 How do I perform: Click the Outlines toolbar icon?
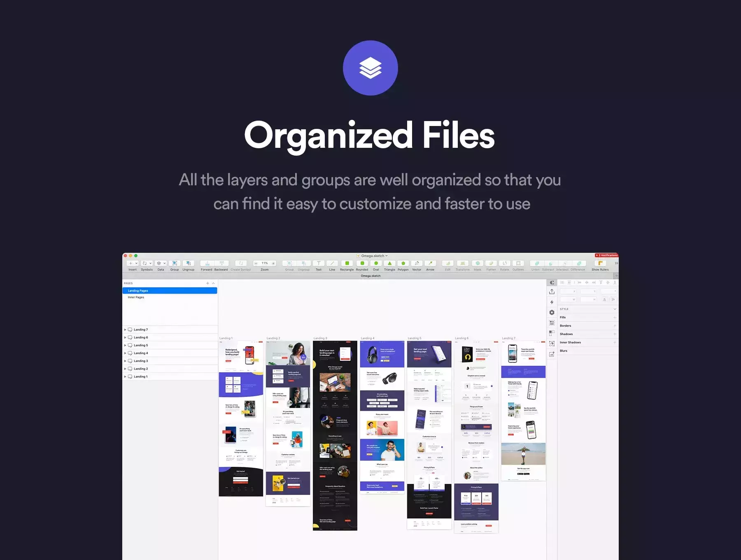(518, 263)
